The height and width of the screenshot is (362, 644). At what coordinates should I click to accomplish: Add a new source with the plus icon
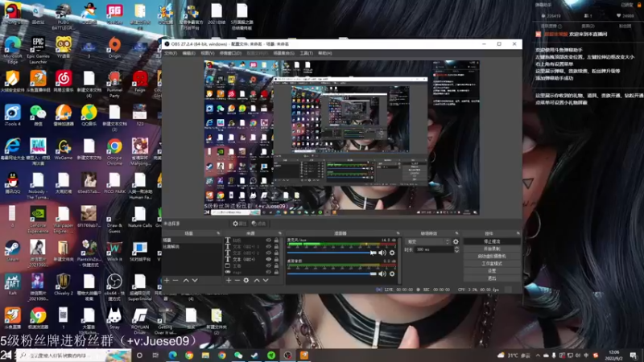pyautogui.click(x=229, y=280)
